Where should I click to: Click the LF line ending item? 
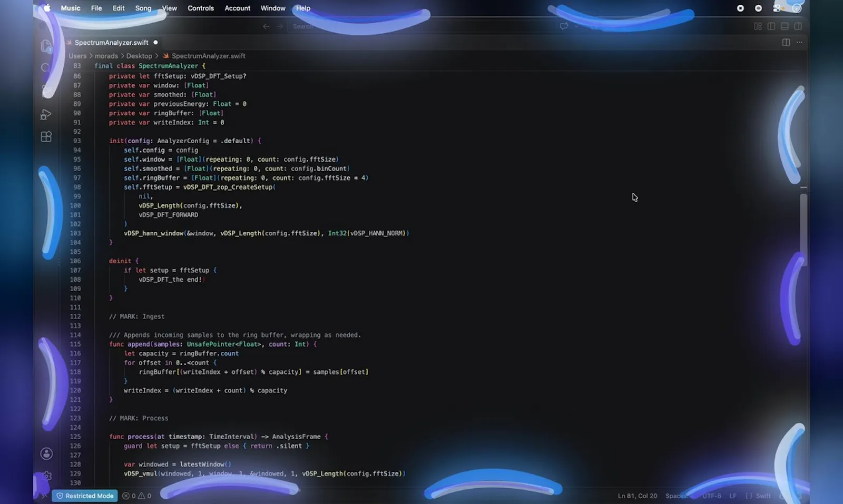click(x=733, y=496)
